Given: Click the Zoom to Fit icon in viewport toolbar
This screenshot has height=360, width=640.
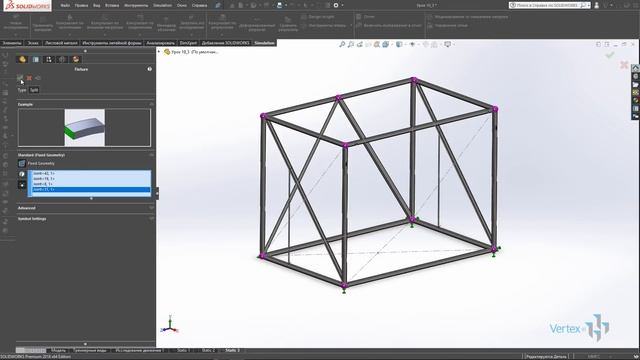Looking at the screenshot, I should pos(342,44).
